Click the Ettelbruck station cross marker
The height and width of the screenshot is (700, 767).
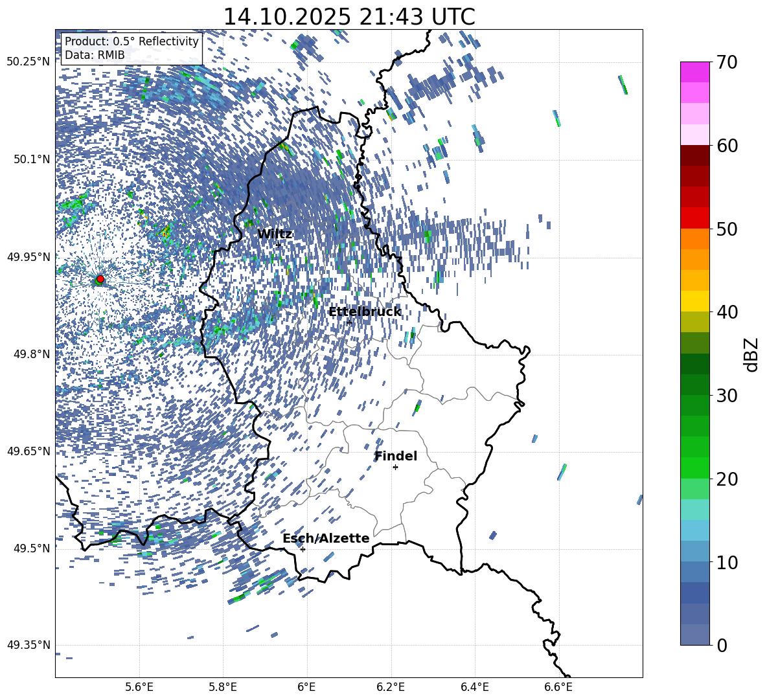pyautogui.click(x=349, y=322)
